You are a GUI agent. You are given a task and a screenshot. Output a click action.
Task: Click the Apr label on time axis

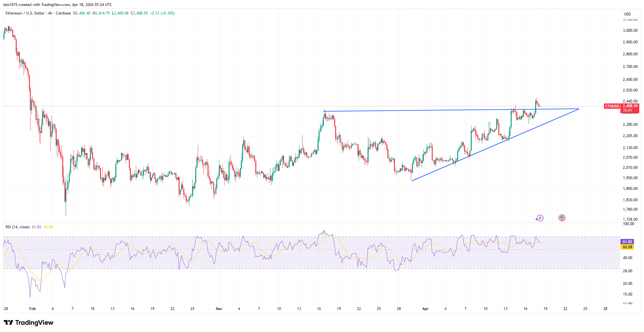(x=425, y=309)
